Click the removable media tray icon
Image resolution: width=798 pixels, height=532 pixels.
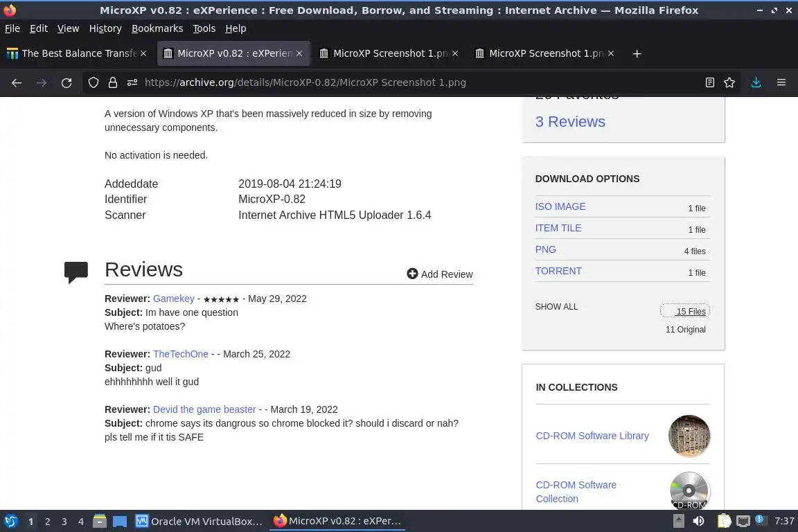click(678, 521)
